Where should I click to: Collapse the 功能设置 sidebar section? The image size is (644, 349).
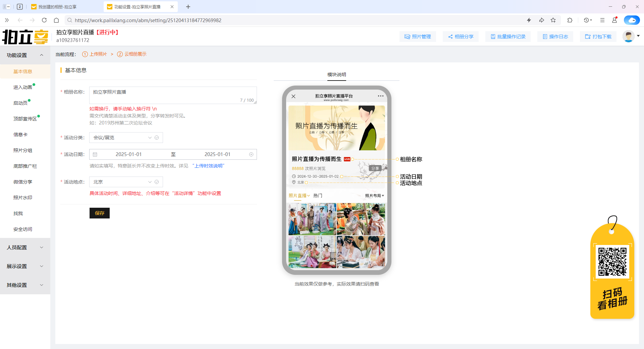pyautogui.click(x=25, y=55)
